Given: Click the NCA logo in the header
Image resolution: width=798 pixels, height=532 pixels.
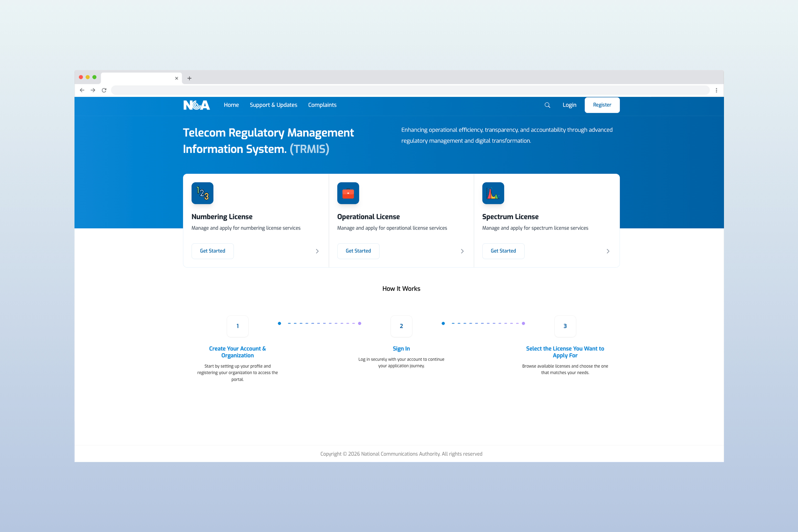Looking at the screenshot, I should click(197, 105).
